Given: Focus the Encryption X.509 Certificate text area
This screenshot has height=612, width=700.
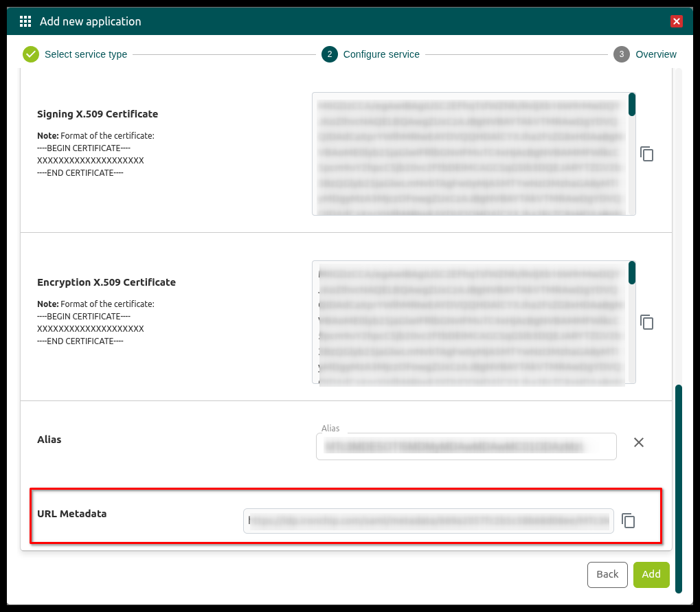Looking at the screenshot, I should click(x=471, y=322).
